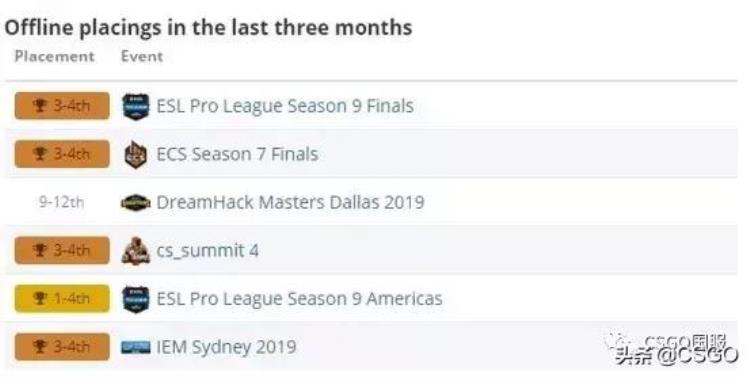The width and height of the screenshot is (750, 377).
Task: Open the IEM Sydney 2019 event link
Action: (x=226, y=347)
